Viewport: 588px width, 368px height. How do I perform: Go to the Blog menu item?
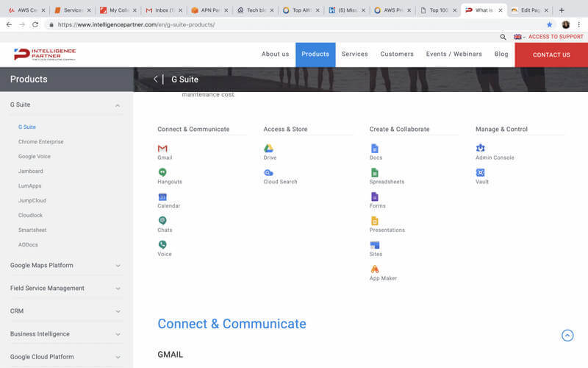[501, 54]
